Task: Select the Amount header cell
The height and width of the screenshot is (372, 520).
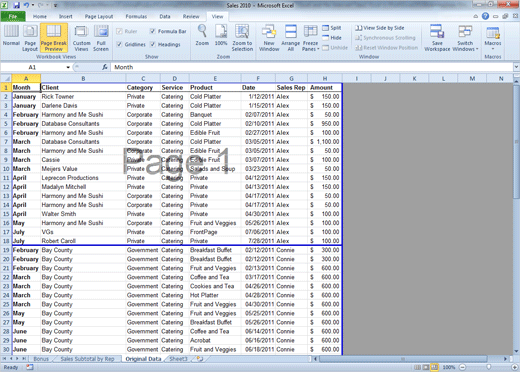Action: (325, 87)
